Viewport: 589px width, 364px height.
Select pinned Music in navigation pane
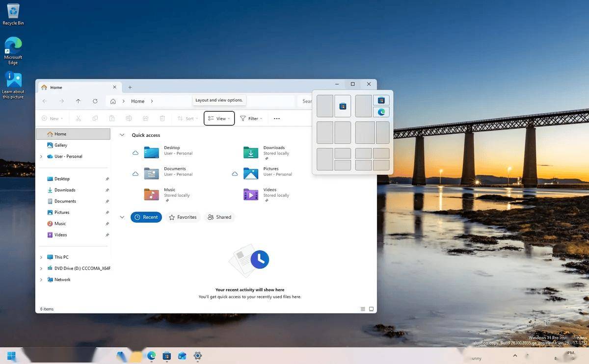73,224
